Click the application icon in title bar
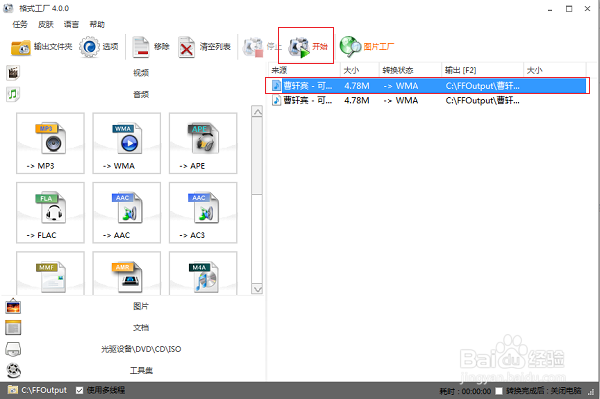600x399 pixels. [8, 8]
